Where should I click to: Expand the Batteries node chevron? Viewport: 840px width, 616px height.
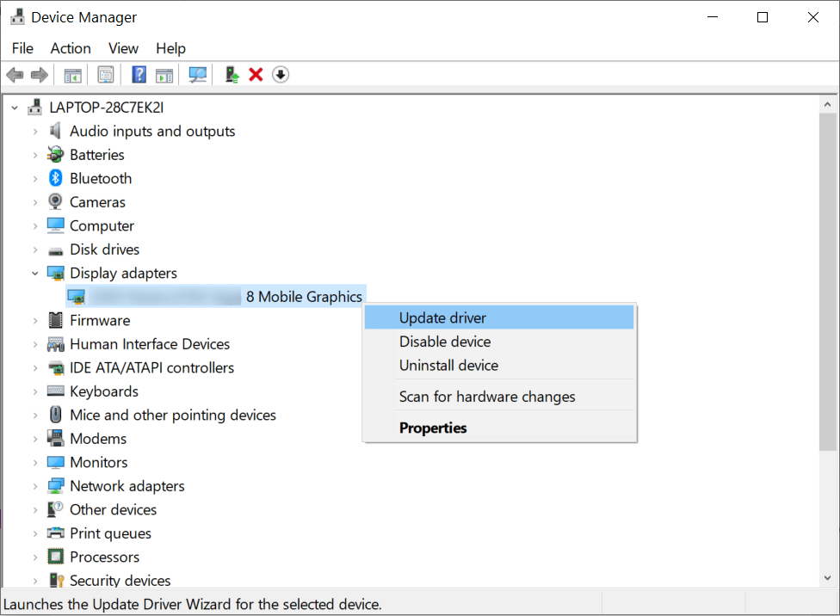(34, 155)
